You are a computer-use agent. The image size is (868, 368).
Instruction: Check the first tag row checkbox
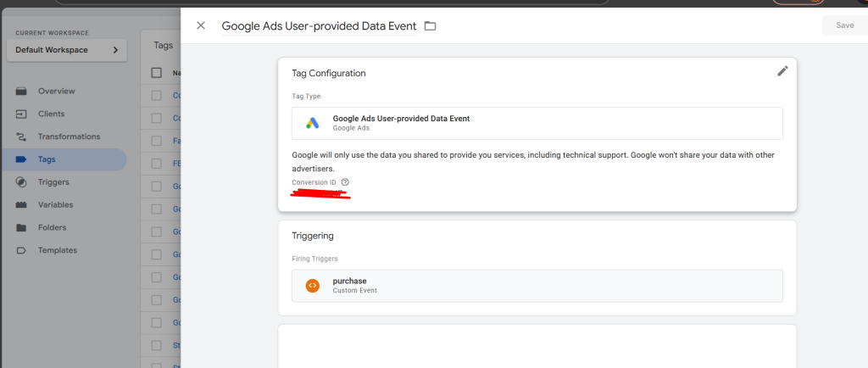156,96
